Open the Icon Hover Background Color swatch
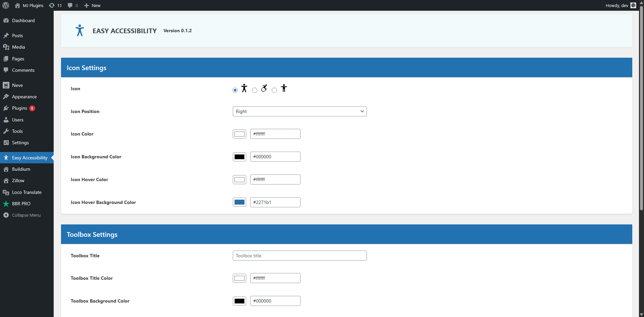This screenshot has width=644, height=317. click(239, 202)
